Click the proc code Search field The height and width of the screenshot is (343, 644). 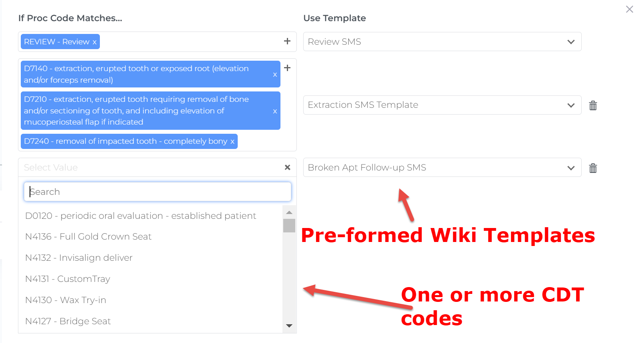click(157, 192)
